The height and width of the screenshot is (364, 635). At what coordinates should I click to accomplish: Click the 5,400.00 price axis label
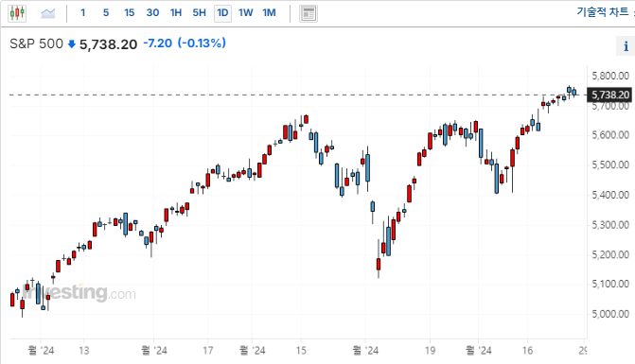click(x=610, y=195)
